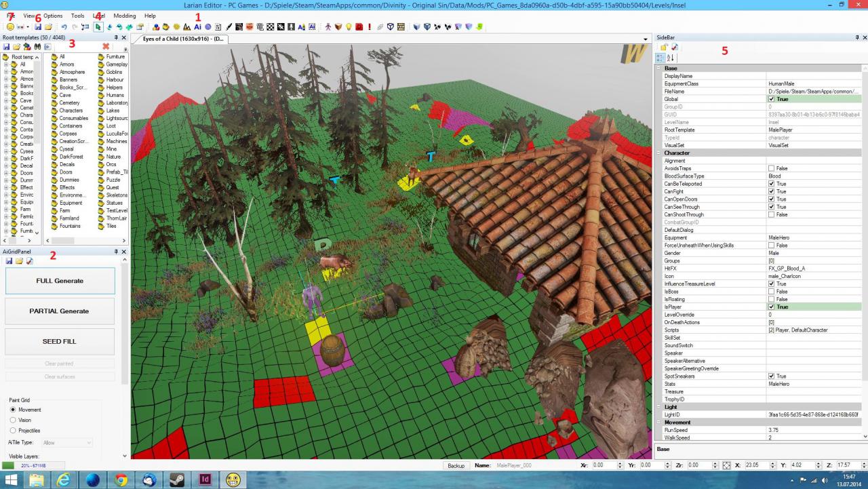Click the alphabetical sort icon in SideBar
The image size is (868, 489).
pyautogui.click(x=671, y=58)
